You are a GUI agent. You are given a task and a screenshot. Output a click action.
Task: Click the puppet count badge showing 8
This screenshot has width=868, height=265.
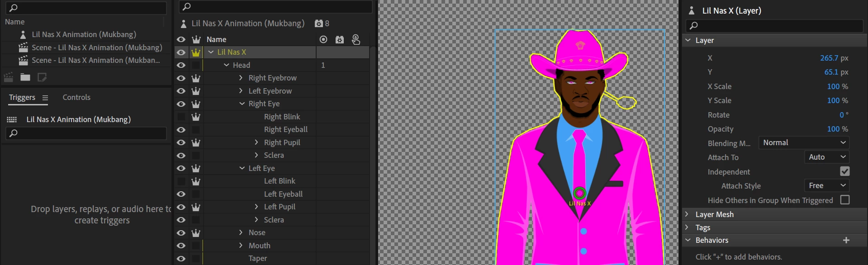[322, 24]
